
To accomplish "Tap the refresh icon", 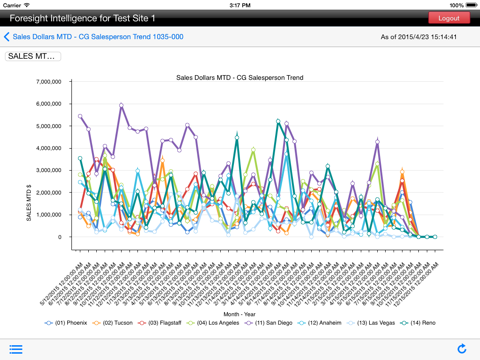I will click(x=462, y=349).
